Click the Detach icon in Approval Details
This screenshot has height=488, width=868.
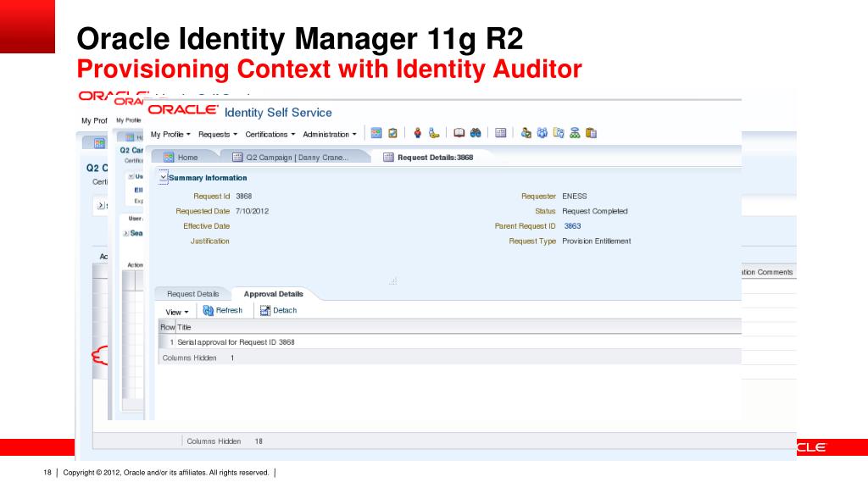click(265, 310)
